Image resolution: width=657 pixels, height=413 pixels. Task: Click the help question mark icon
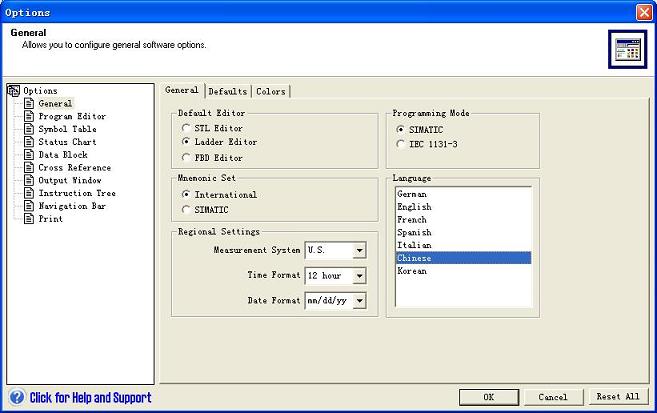pyautogui.click(x=17, y=397)
